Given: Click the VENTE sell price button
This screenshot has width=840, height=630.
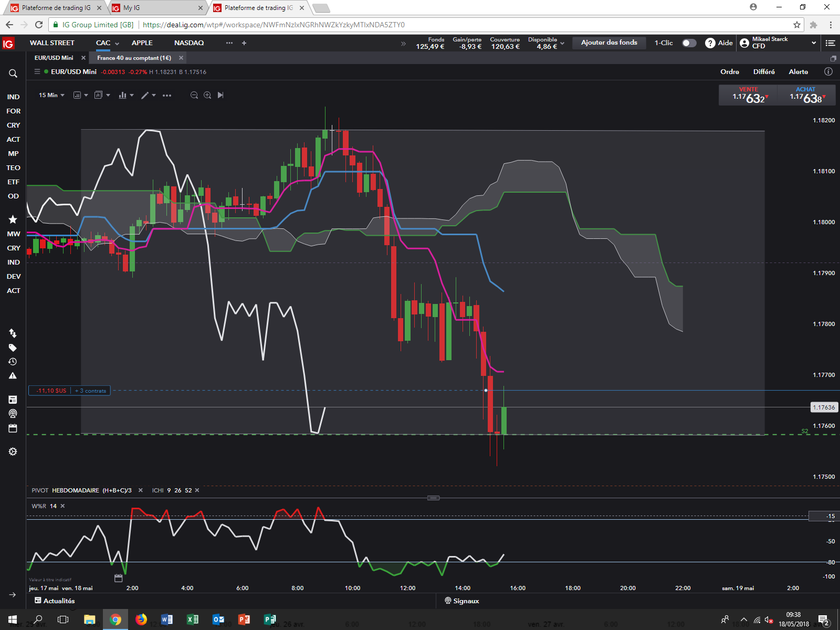Looking at the screenshot, I should pos(748,96).
